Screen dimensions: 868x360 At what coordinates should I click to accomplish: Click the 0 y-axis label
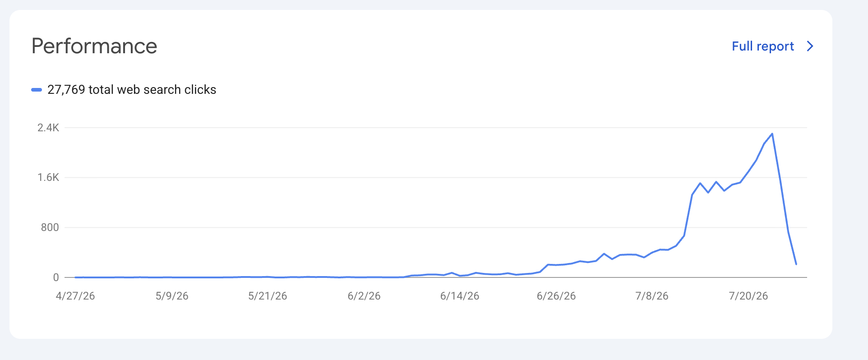click(x=56, y=277)
